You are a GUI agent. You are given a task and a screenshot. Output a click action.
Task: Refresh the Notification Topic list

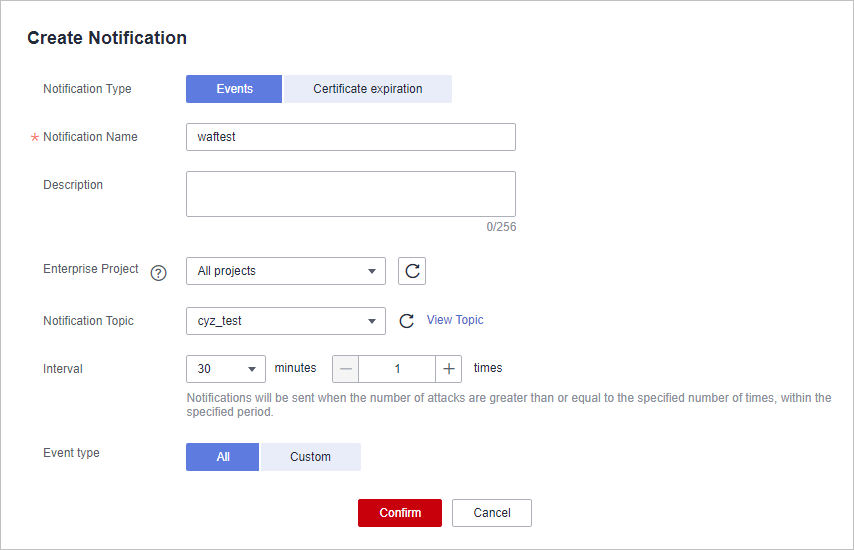click(406, 321)
